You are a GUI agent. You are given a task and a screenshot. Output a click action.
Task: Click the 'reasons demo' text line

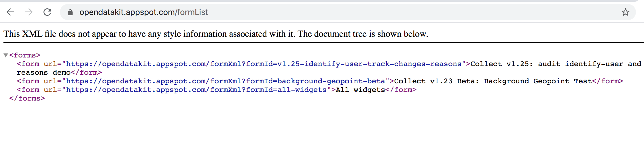point(44,72)
